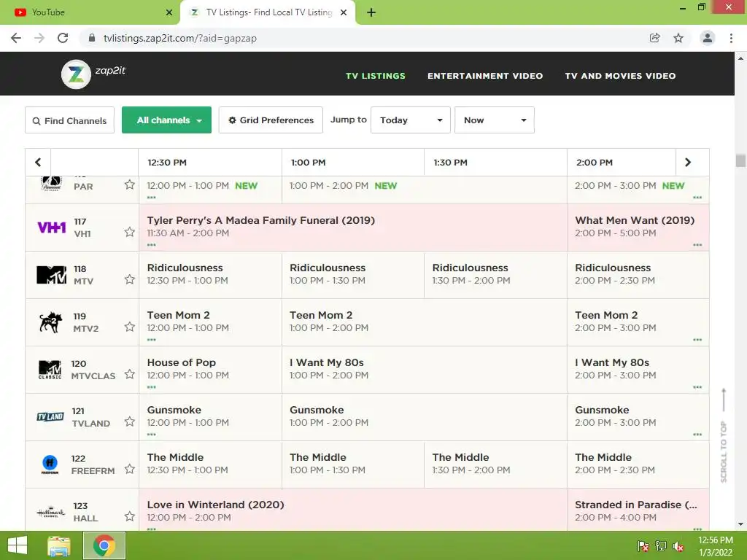Image resolution: width=747 pixels, height=560 pixels.
Task: Favorite the TVLAND channel star
Action: (130, 421)
